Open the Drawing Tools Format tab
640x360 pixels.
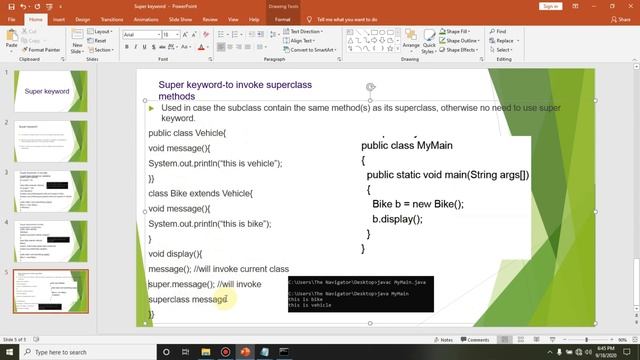pyautogui.click(x=282, y=20)
